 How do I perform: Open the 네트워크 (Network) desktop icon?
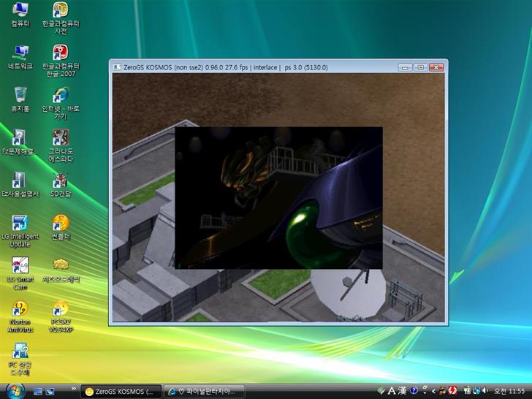20,57
